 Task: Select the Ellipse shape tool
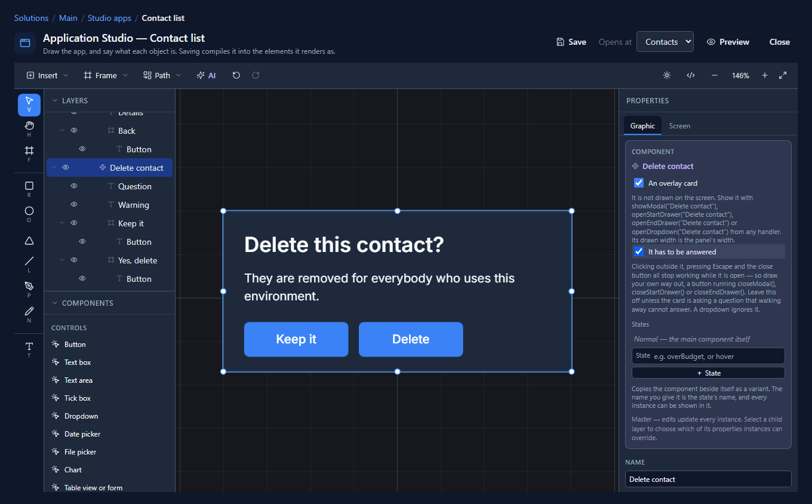[x=29, y=214]
